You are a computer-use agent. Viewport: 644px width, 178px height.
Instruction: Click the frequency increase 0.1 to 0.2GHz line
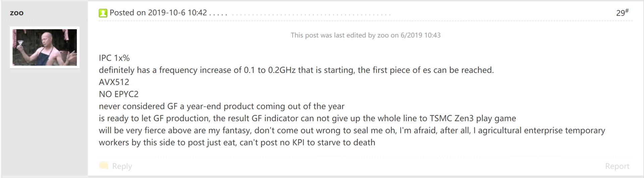296,70
